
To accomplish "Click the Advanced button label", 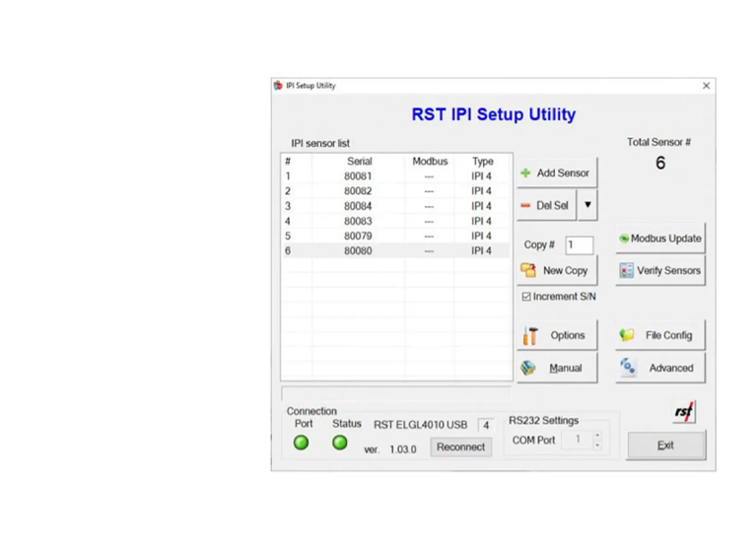I will point(671,368).
